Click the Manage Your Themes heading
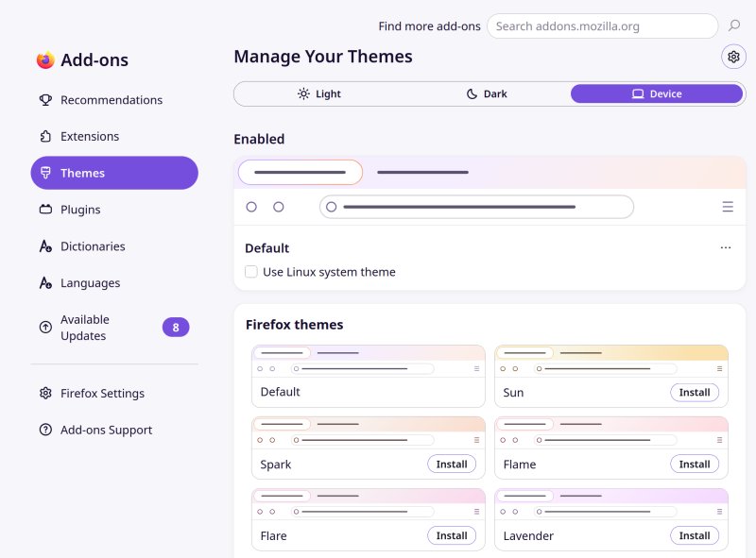The height and width of the screenshot is (558, 756). pyautogui.click(x=323, y=57)
